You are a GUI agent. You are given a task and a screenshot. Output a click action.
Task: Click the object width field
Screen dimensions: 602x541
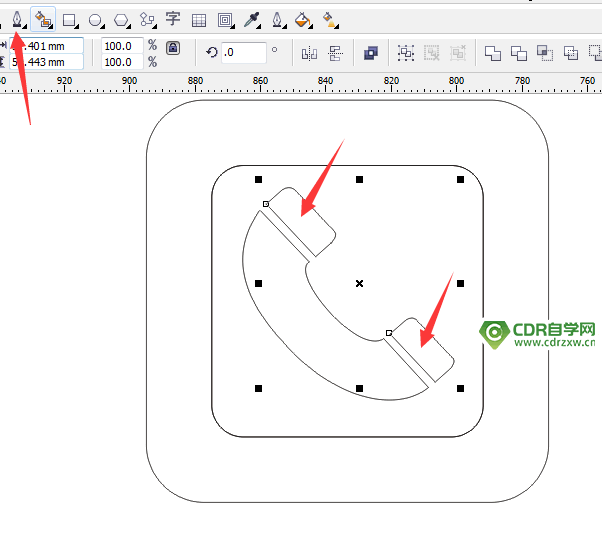click(x=46, y=46)
